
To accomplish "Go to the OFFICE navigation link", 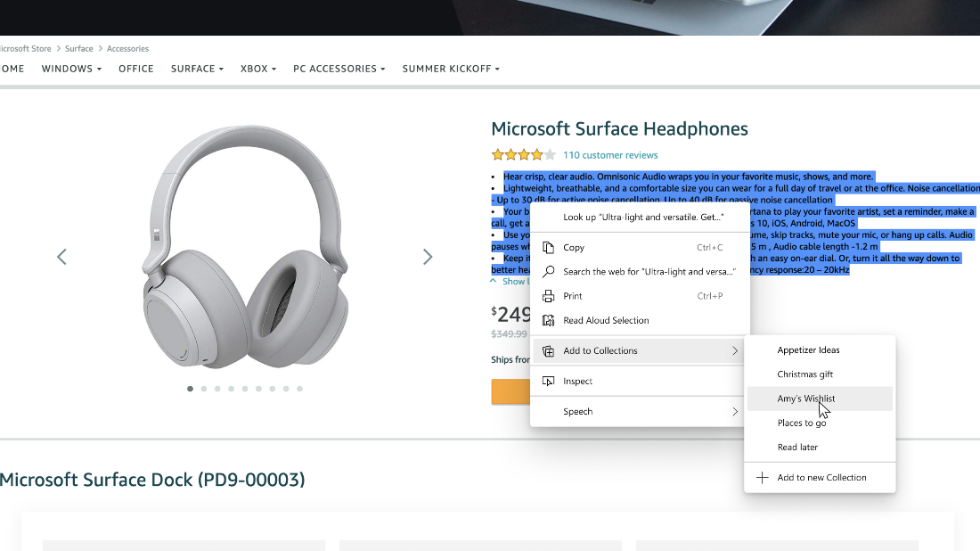I will (135, 69).
